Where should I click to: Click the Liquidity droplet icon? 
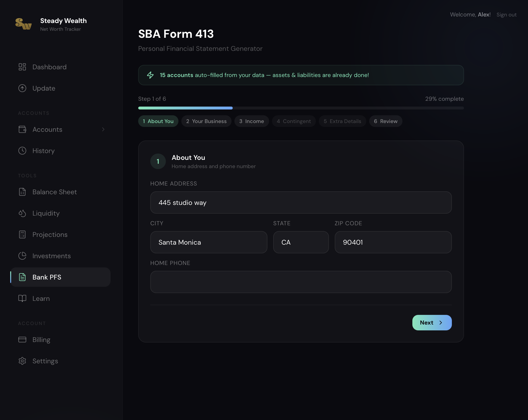[22, 213]
